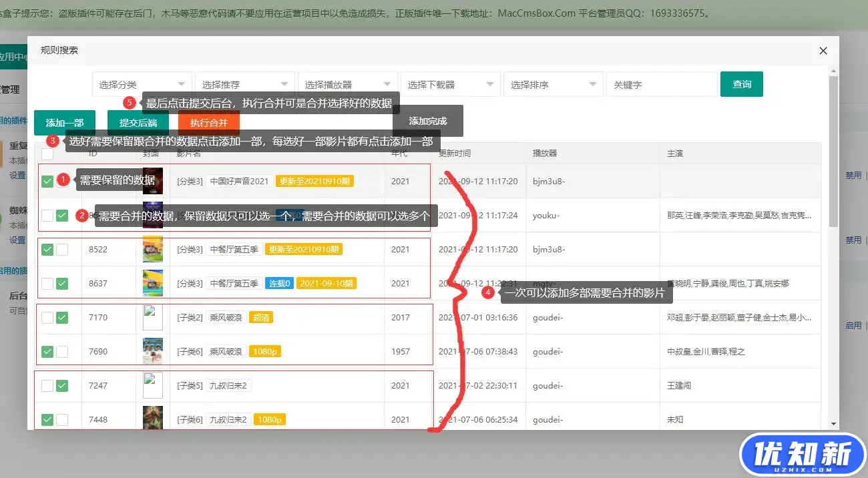
Task: Open the 选择排序 dropdown
Action: 553,84
